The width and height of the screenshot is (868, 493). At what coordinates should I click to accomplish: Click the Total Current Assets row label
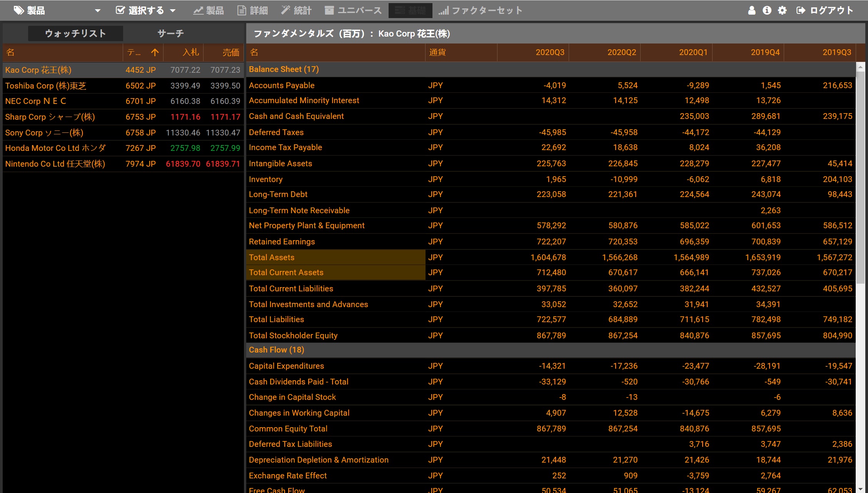[286, 272]
